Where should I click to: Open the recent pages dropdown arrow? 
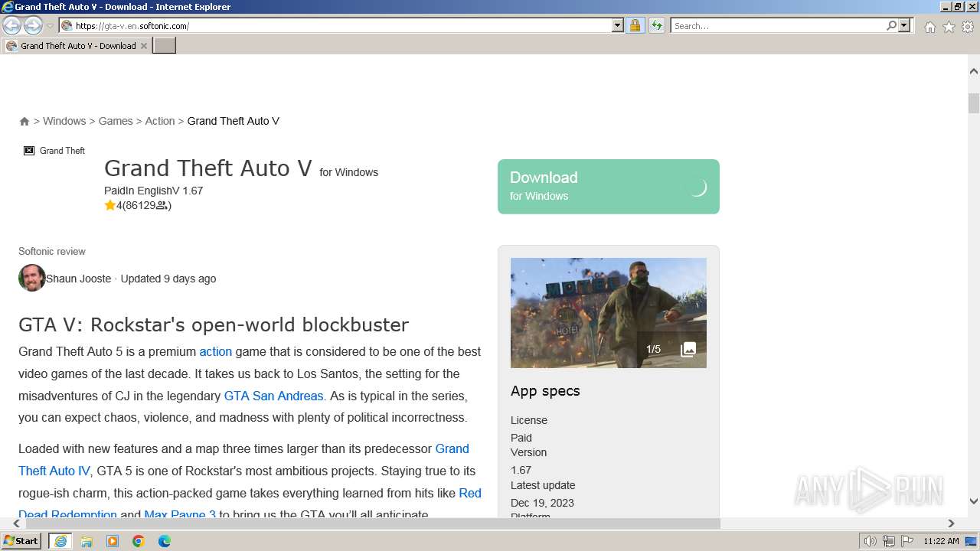tap(50, 26)
